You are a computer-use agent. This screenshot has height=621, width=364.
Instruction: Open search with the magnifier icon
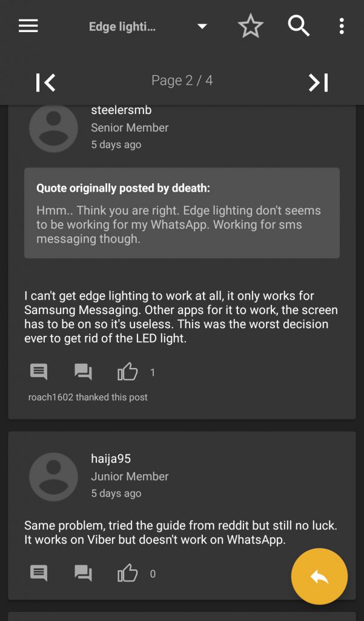pyautogui.click(x=298, y=26)
